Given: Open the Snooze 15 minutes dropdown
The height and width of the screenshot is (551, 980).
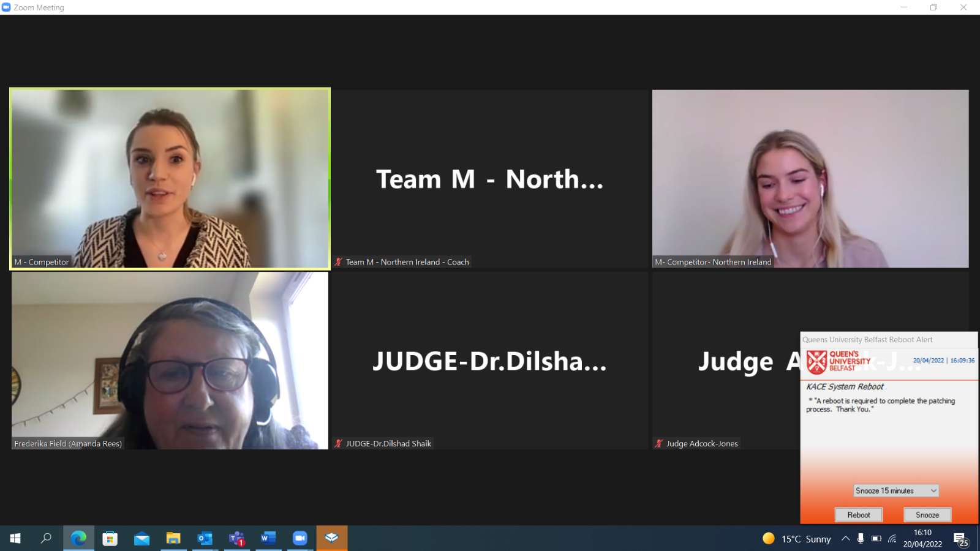Looking at the screenshot, I should 895,490.
